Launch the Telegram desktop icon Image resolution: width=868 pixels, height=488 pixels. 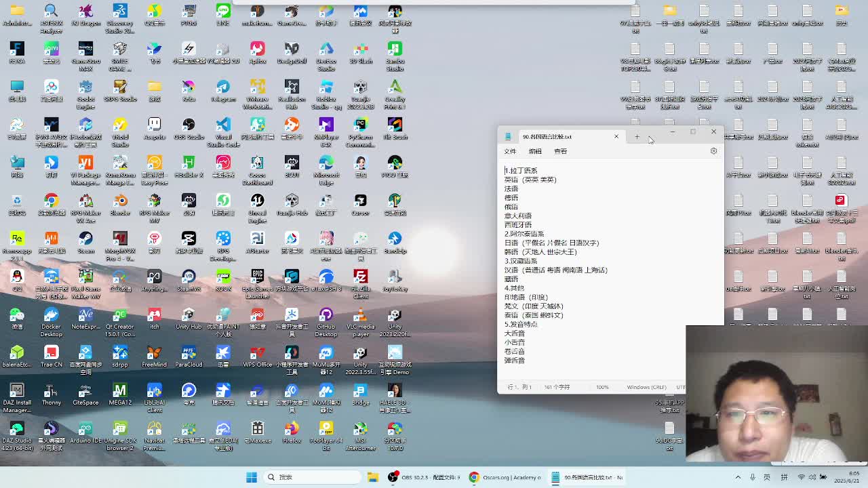coord(223,87)
